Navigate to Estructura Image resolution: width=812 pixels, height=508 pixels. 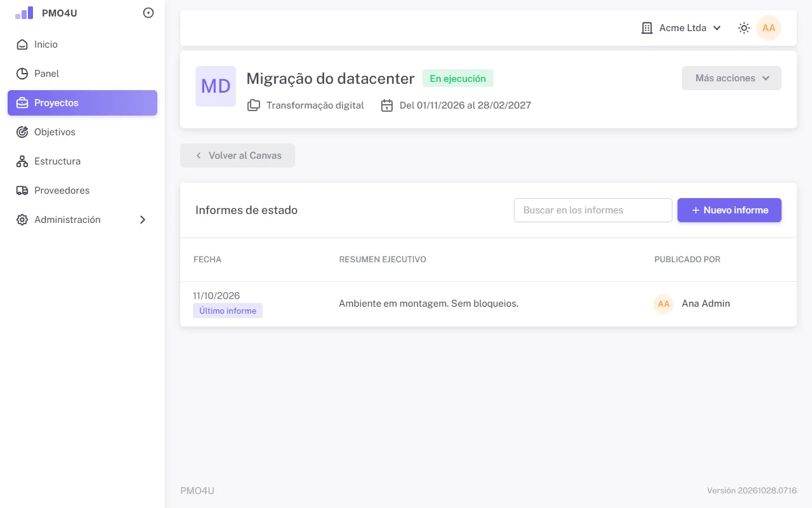click(x=82, y=161)
